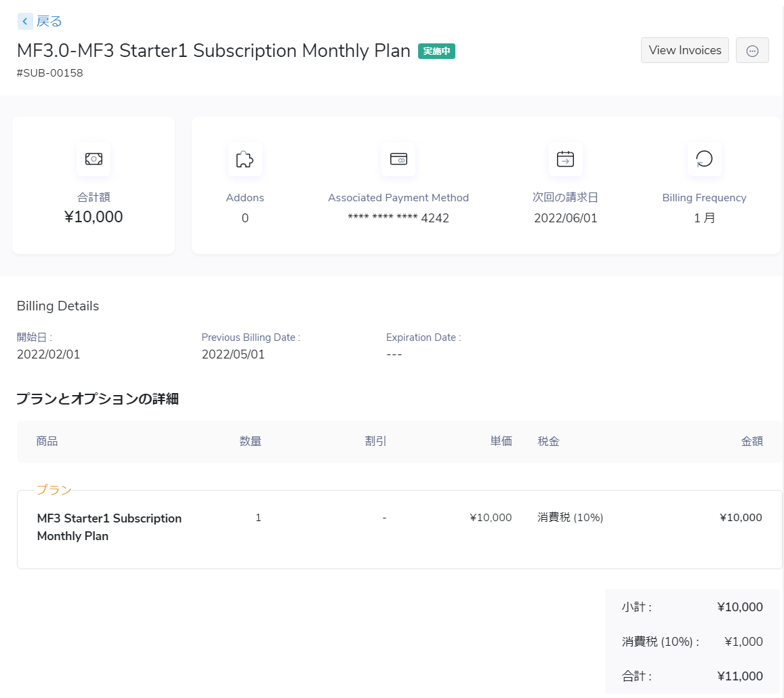The width and height of the screenshot is (784, 698).
Task: Click the 戻る back link
Action: (49, 22)
